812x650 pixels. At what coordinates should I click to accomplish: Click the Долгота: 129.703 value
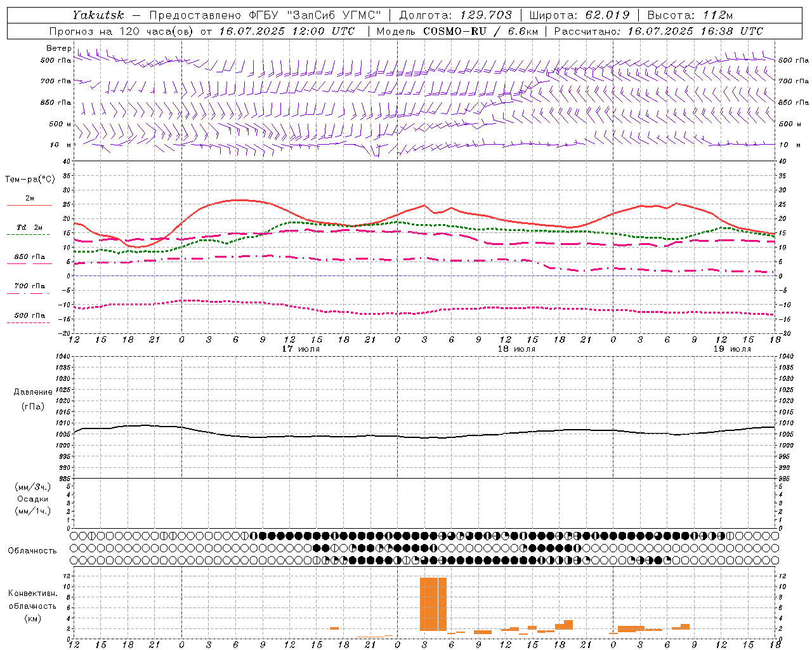pyautogui.click(x=455, y=15)
